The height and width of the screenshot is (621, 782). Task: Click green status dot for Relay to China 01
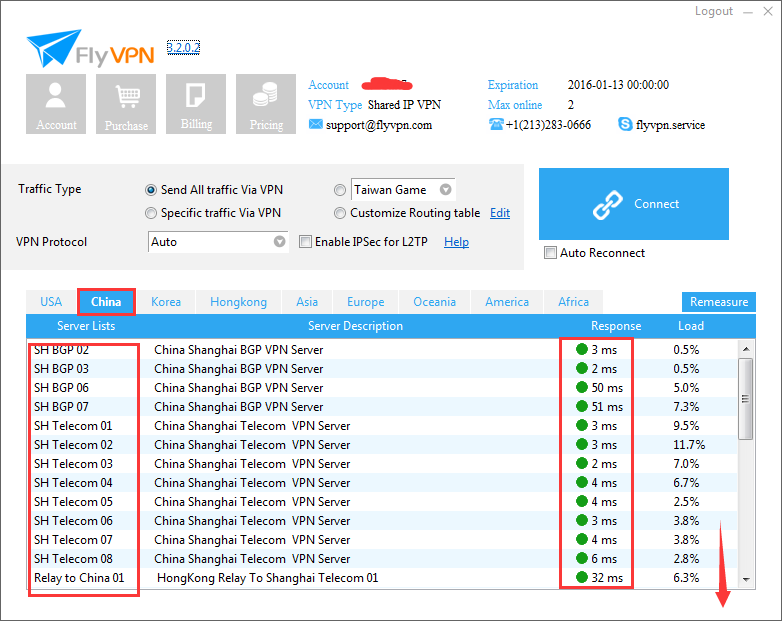(582, 577)
